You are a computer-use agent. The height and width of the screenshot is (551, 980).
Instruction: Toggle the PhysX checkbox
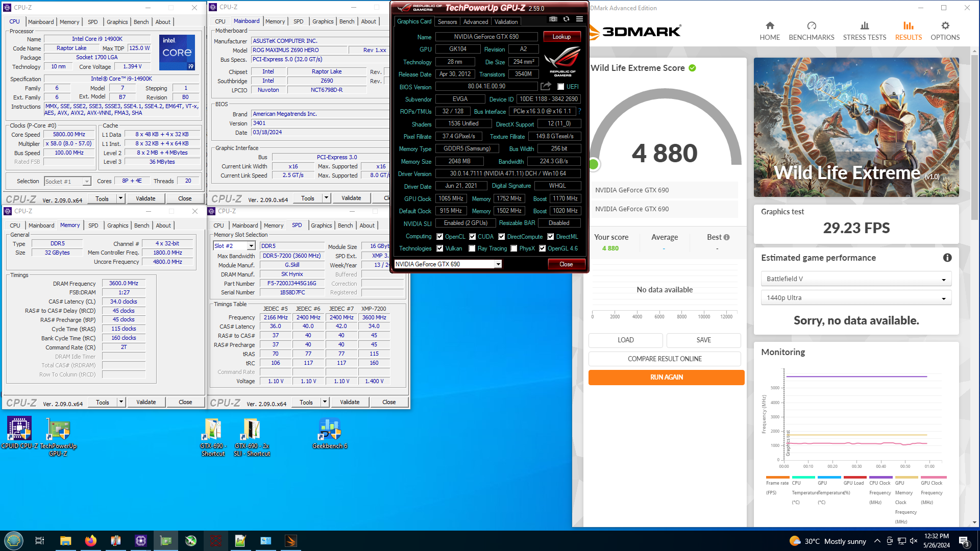[514, 248]
